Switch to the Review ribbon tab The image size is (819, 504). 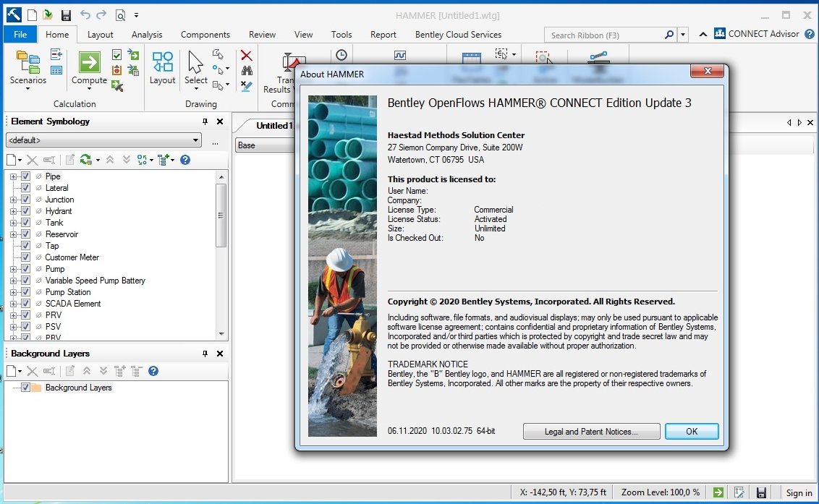pyautogui.click(x=262, y=35)
